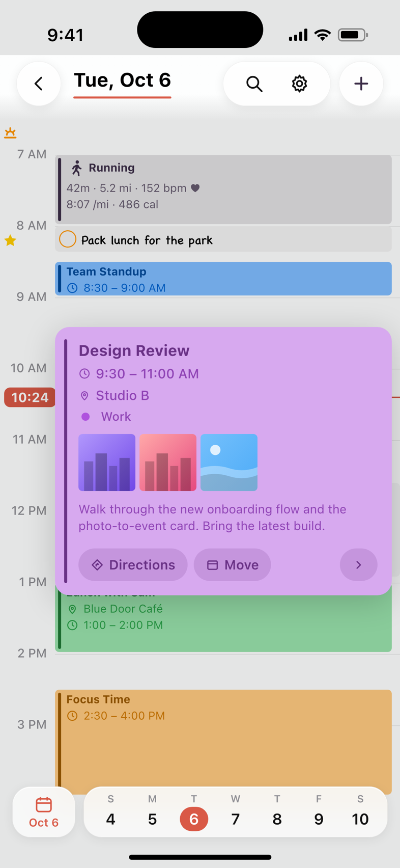The width and height of the screenshot is (400, 868).
Task: Tap the yellow star near 8 AM
Action: 10,240
